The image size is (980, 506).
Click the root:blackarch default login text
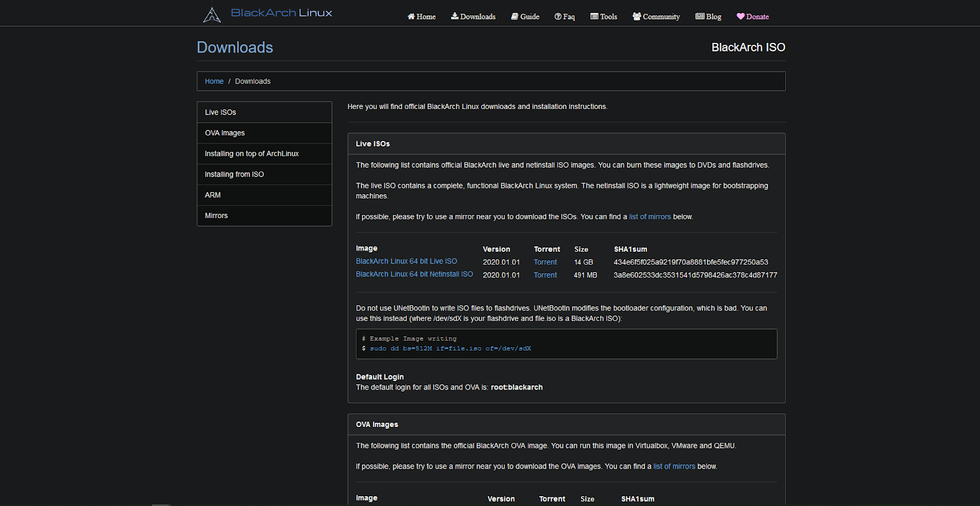pos(517,388)
